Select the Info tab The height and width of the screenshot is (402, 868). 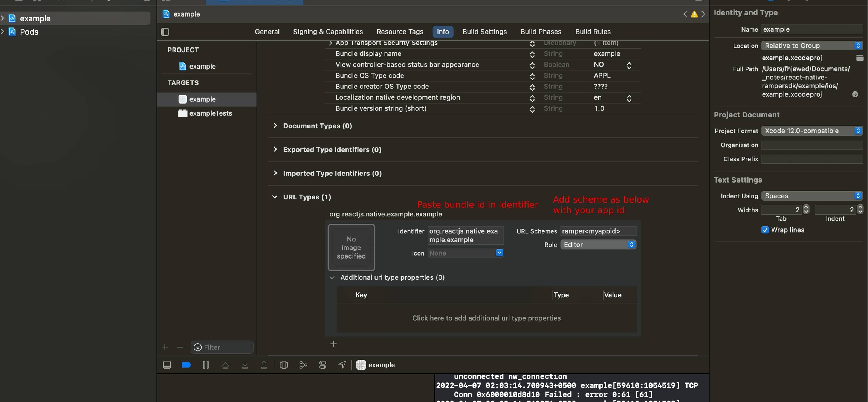pos(443,32)
